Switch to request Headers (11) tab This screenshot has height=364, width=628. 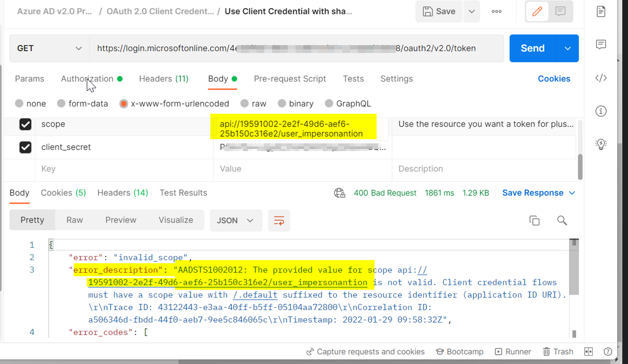(x=164, y=79)
